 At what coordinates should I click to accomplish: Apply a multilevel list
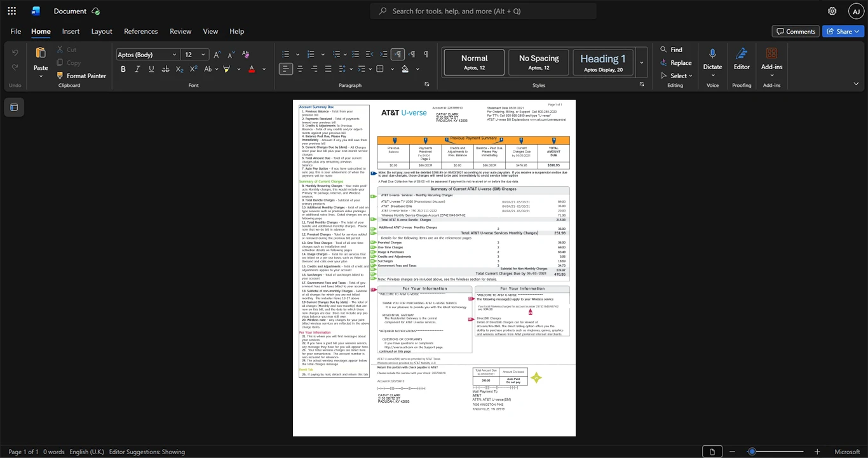336,55
